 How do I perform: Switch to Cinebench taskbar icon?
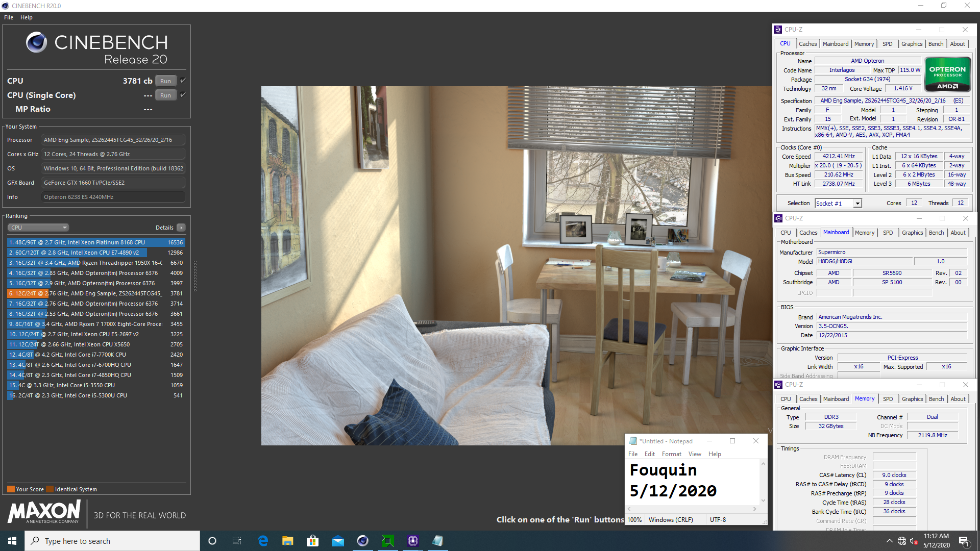(362, 541)
